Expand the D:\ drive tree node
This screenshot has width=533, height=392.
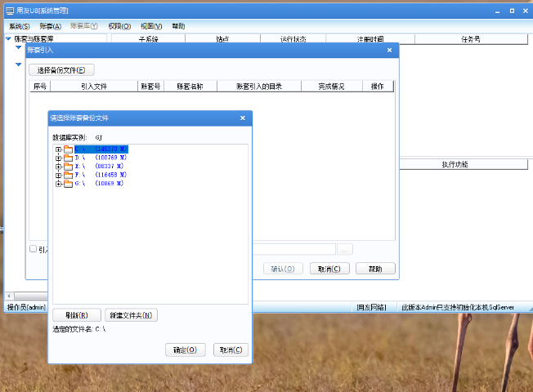click(x=58, y=158)
